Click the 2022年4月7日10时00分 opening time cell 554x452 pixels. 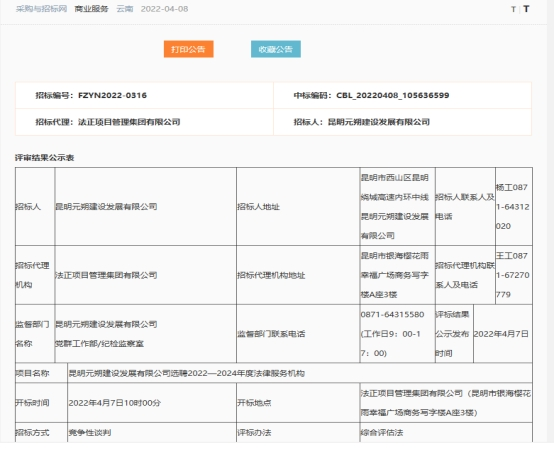152,403
